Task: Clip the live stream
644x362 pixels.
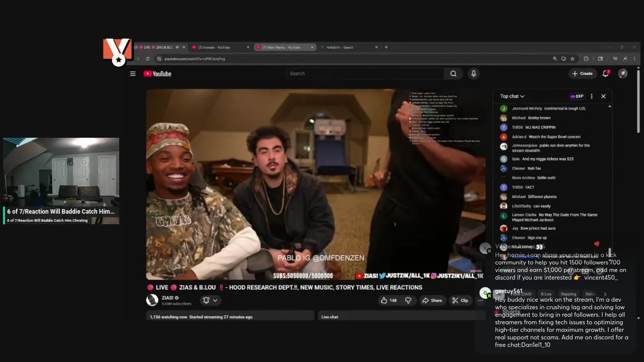Action: point(460,300)
